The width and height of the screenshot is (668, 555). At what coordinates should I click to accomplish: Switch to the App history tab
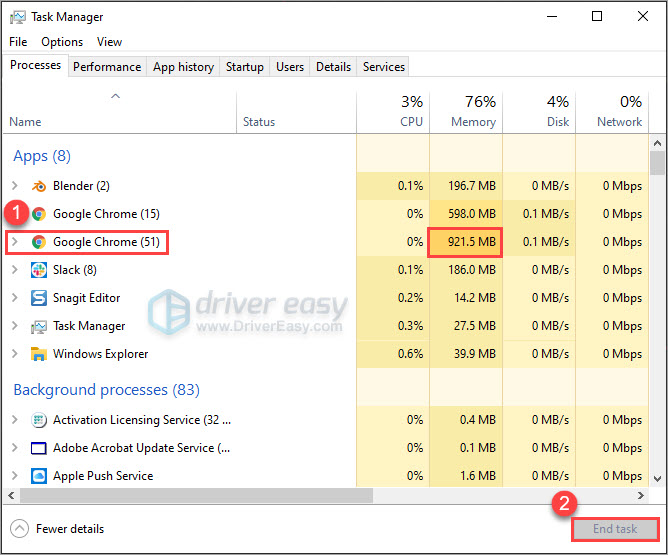[x=183, y=67]
